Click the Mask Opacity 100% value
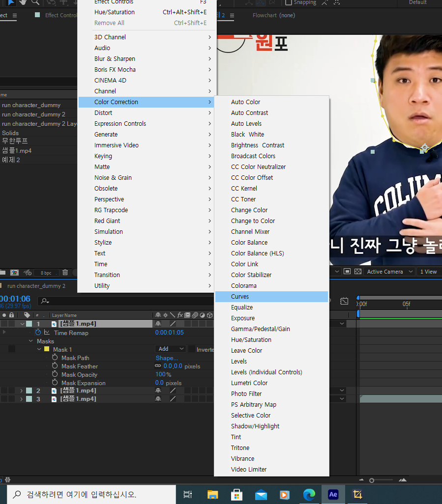This screenshot has width=442, height=504. [x=163, y=374]
